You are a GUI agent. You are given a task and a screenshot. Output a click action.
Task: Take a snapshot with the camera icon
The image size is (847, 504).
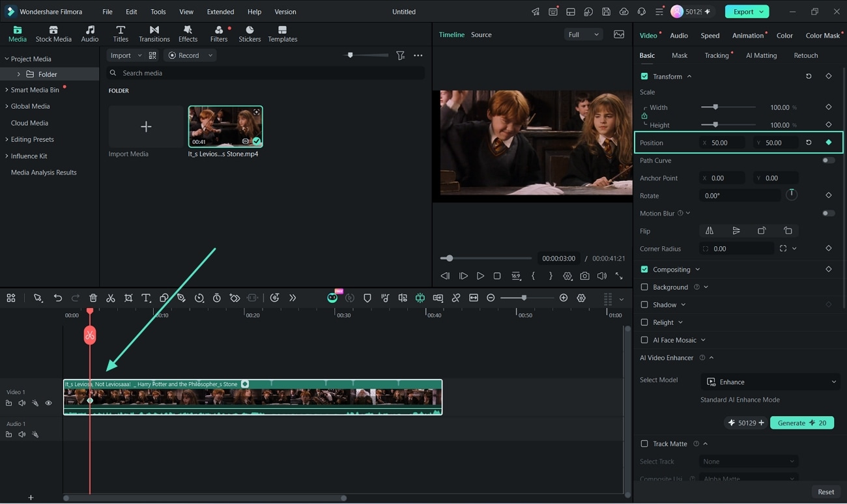point(584,276)
